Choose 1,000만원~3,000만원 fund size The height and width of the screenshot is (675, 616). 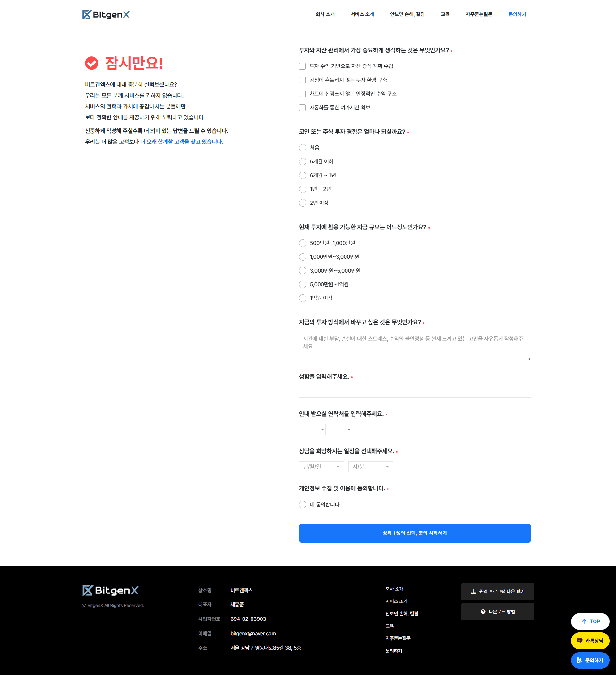point(303,257)
